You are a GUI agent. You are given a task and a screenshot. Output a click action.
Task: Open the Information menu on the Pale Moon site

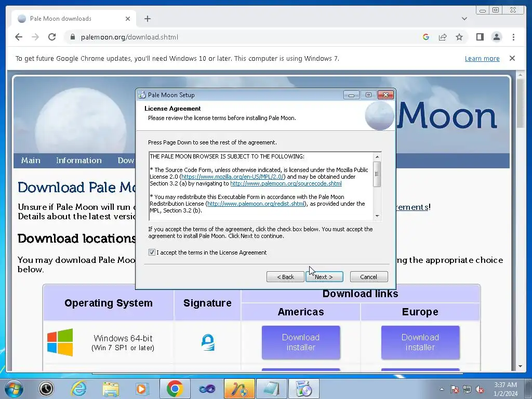pos(79,161)
